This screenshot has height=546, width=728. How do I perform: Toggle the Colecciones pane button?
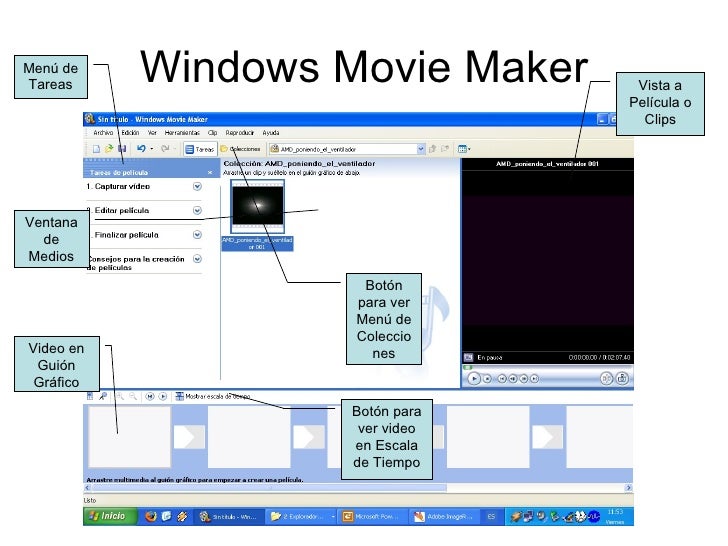point(240,149)
